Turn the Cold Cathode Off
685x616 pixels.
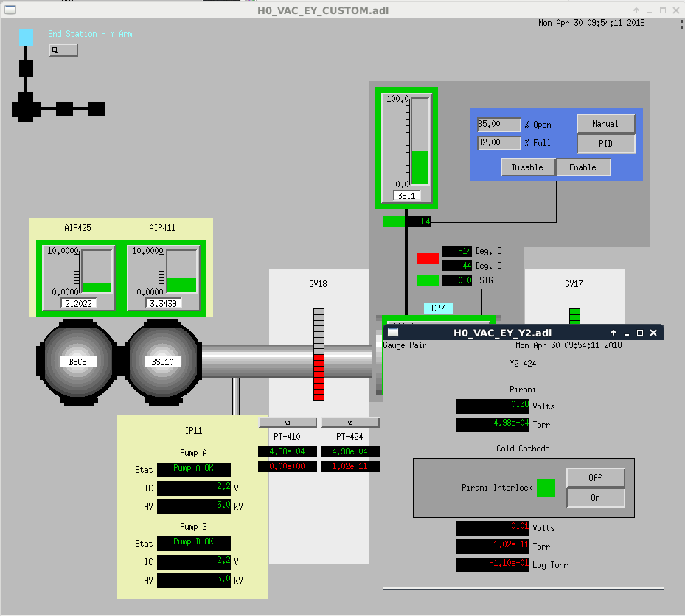595,478
